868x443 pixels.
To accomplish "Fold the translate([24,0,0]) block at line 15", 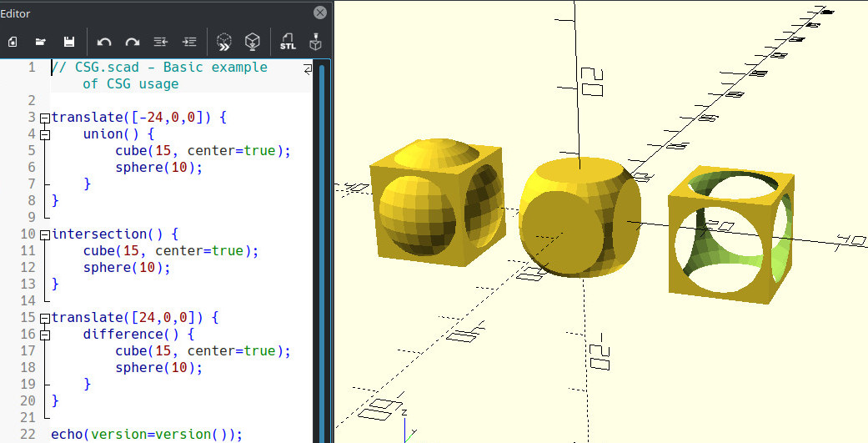I will [x=45, y=318].
